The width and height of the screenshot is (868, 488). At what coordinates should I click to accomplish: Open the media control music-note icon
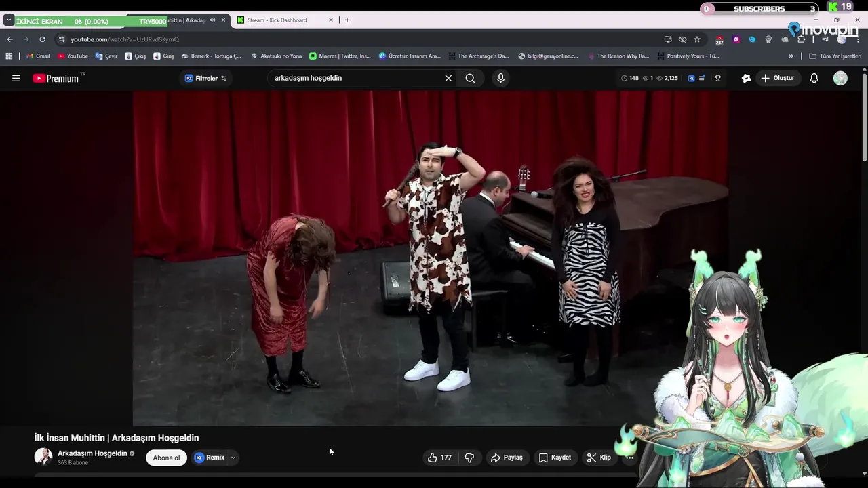pos(825,39)
